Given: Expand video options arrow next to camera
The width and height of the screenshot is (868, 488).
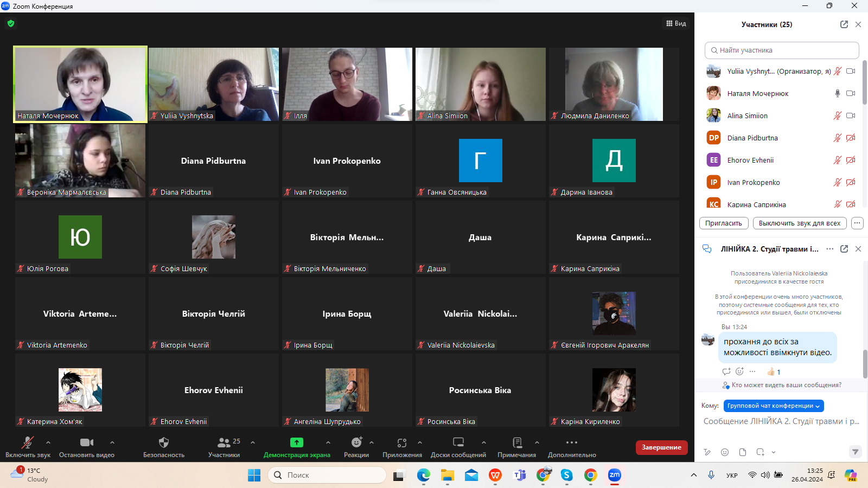Looking at the screenshot, I should tap(112, 442).
